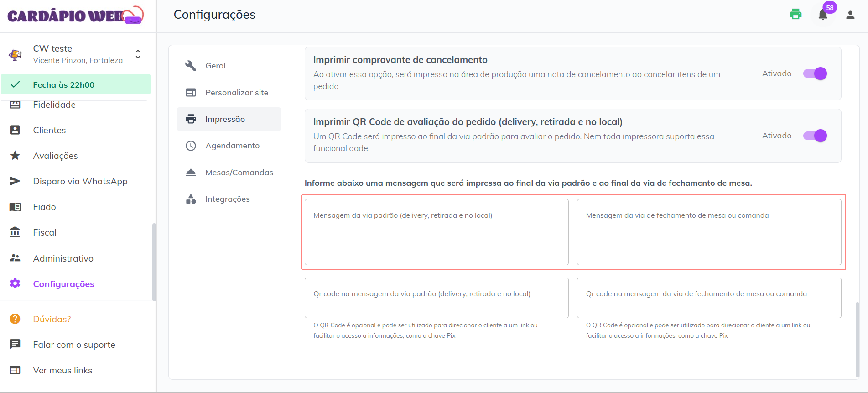Click the Dúvidas question mark icon

(15, 319)
